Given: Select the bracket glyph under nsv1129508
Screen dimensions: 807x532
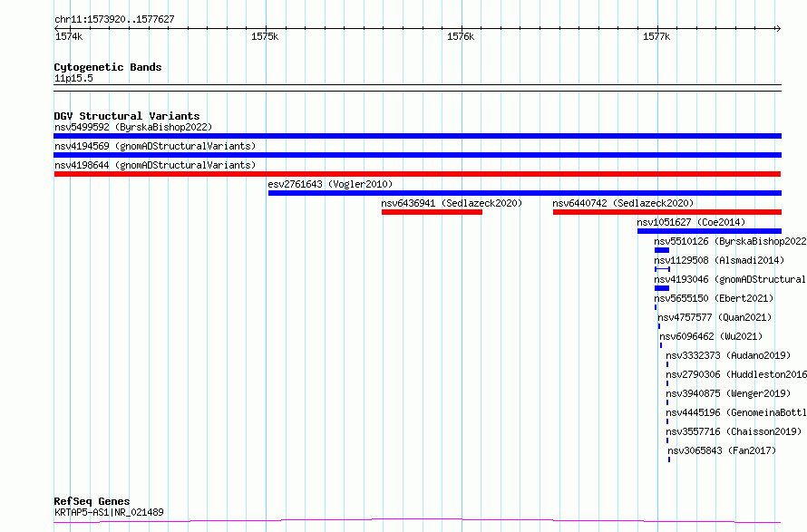Looking at the screenshot, I should (663, 269).
